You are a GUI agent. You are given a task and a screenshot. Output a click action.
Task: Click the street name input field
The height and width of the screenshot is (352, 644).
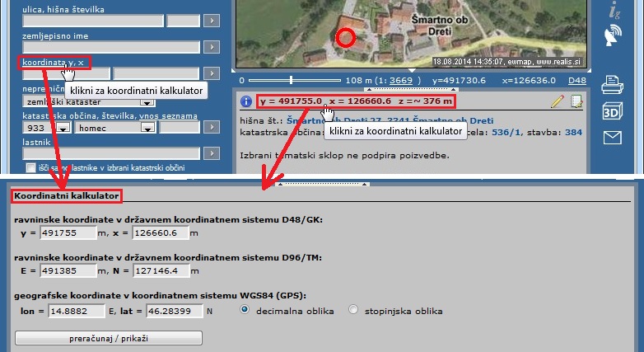pos(93,20)
